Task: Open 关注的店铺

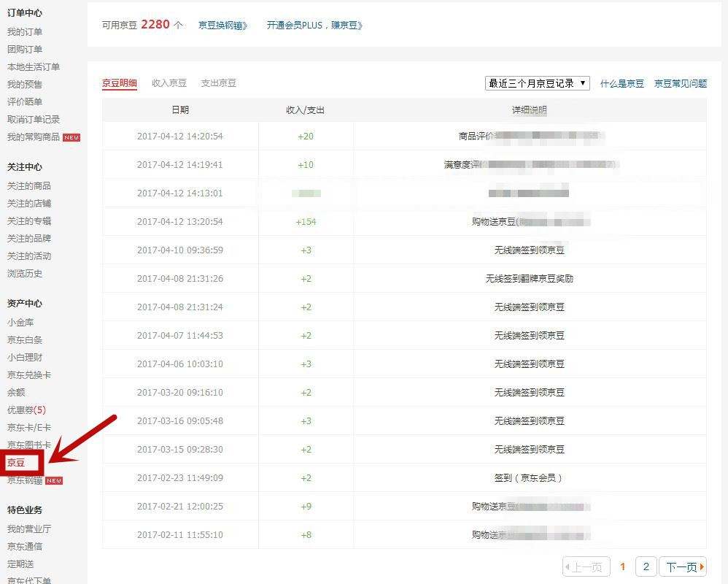Action: tap(28, 204)
